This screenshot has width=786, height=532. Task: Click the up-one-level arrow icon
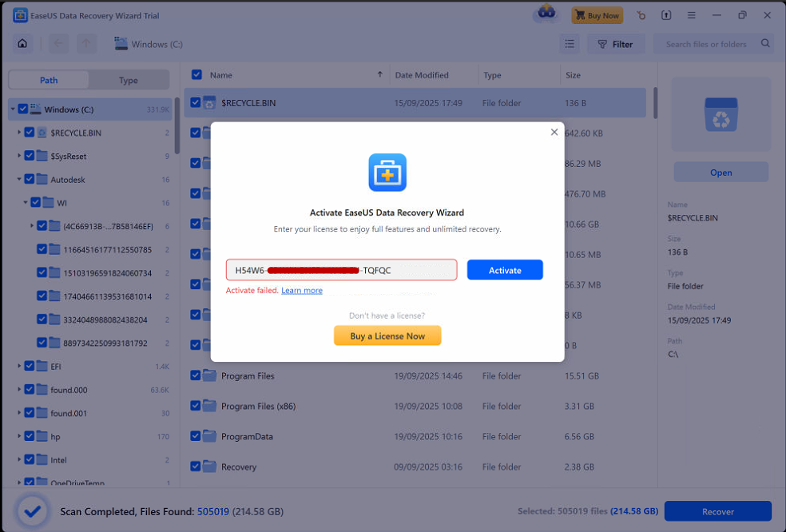click(x=88, y=44)
